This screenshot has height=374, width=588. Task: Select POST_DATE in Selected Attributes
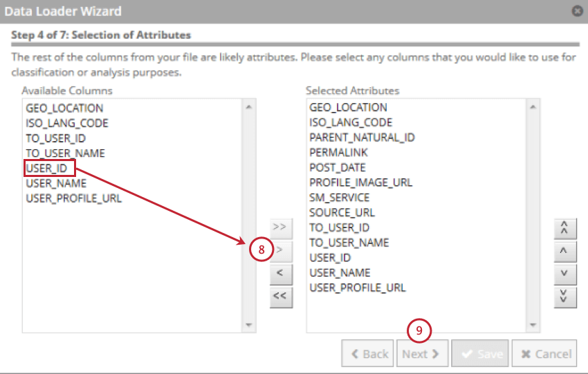coord(338,167)
